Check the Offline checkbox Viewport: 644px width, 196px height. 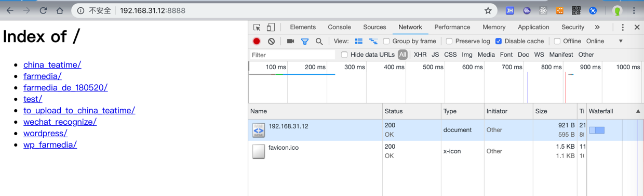point(557,41)
